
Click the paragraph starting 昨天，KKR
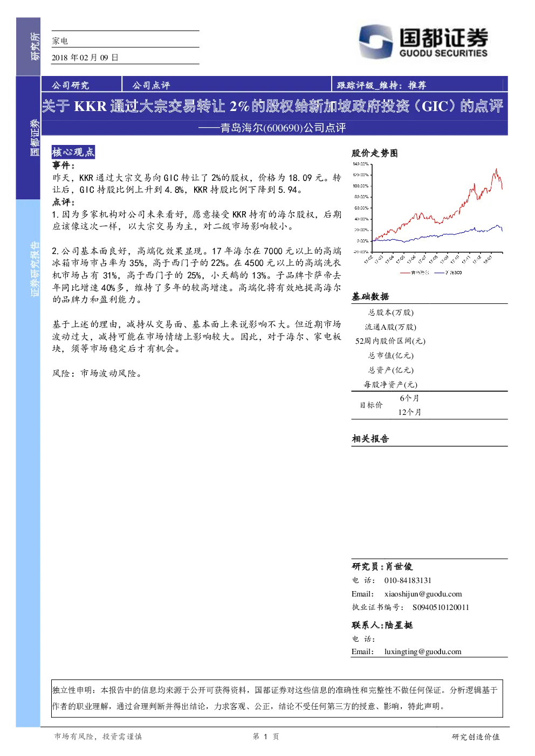[x=197, y=184]
